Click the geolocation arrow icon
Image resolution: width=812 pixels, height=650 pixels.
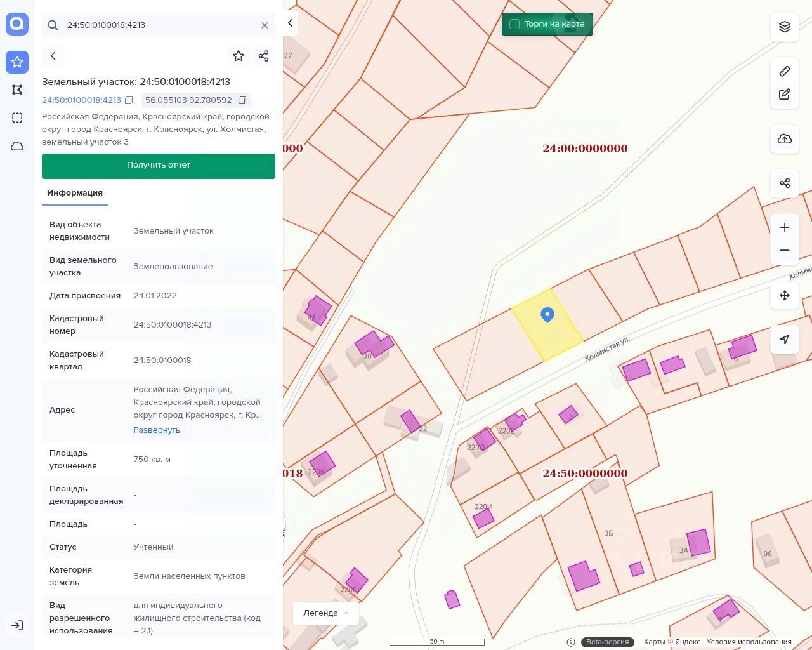click(785, 340)
